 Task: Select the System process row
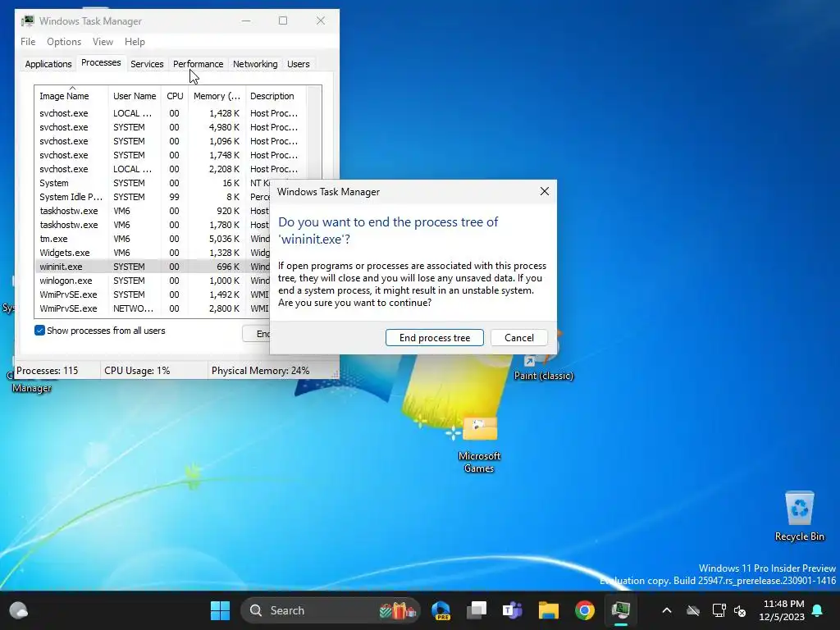click(152, 183)
